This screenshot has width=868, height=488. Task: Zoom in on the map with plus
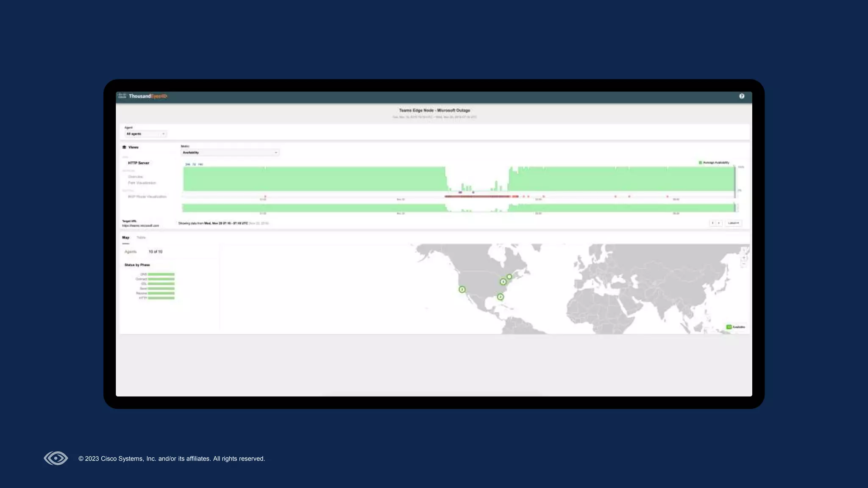click(x=744, y=258)
